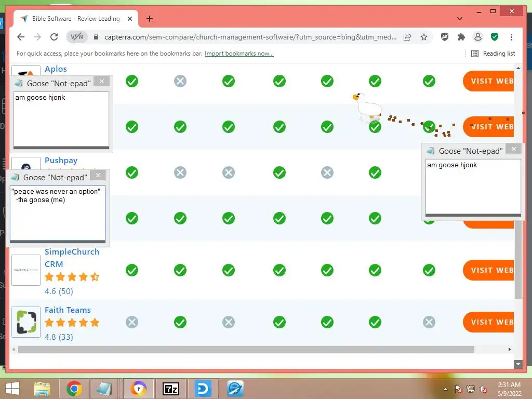The width and height of the screenshot is (532, 399).
Task: Open Chrome's three-dot menu
Action: tap(511, 37)
